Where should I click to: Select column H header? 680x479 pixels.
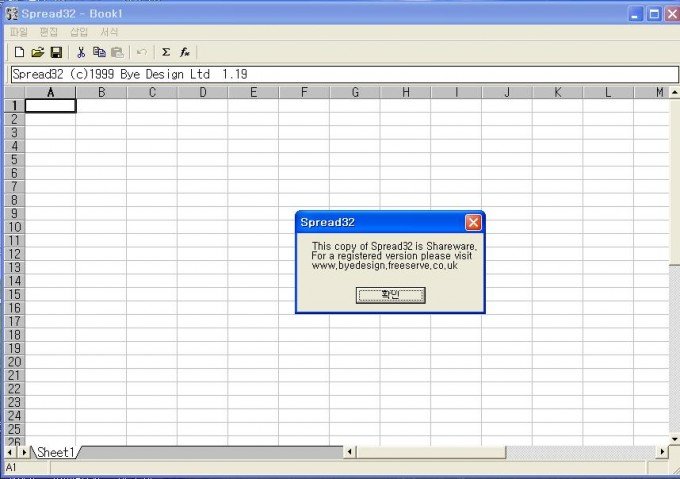tap(406, 92)
